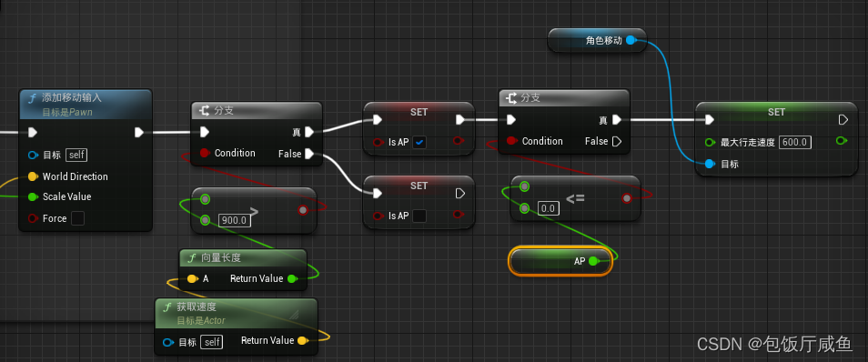The width and height of the screenshot is (868, 362).
Task: Click the self target field on 添加移动输入
Action: [76, 155]
